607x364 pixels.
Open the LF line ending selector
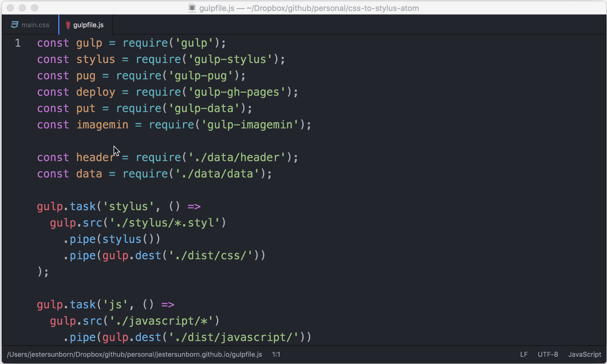524,354
